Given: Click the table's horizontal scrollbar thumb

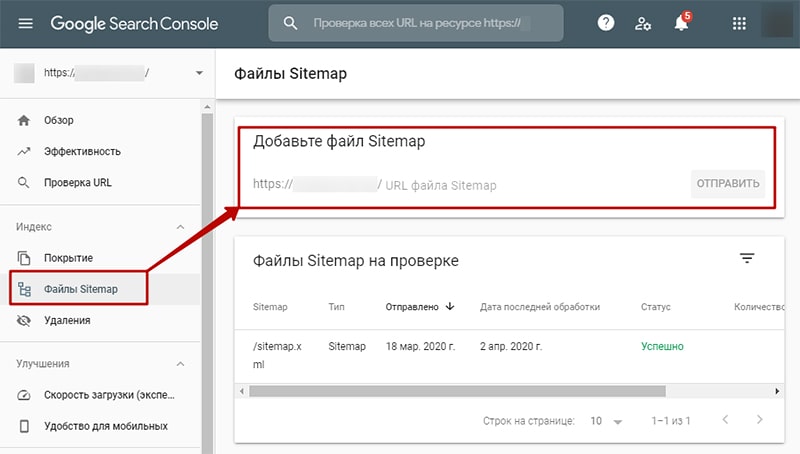Looking at the screenshot, I should pyautogui.click(x=457, y=391).
